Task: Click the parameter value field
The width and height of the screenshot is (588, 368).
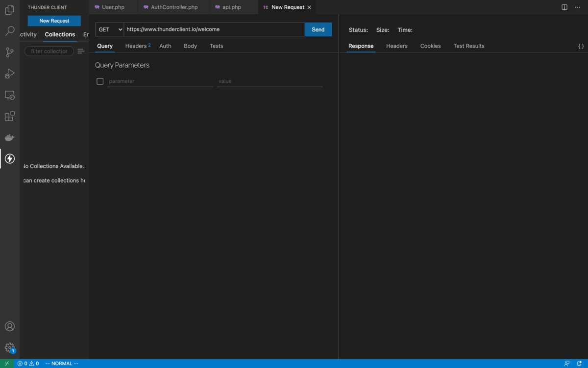Action: coord(270,81)
